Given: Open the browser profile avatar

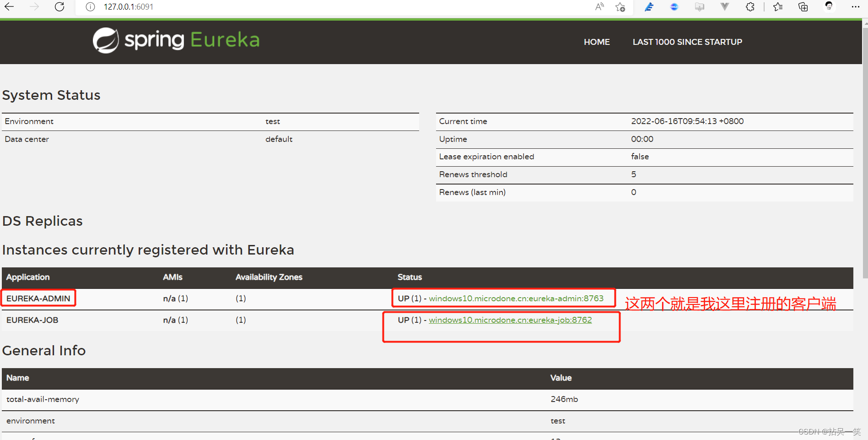Looking at the screenshot, I should pos(829,6).
